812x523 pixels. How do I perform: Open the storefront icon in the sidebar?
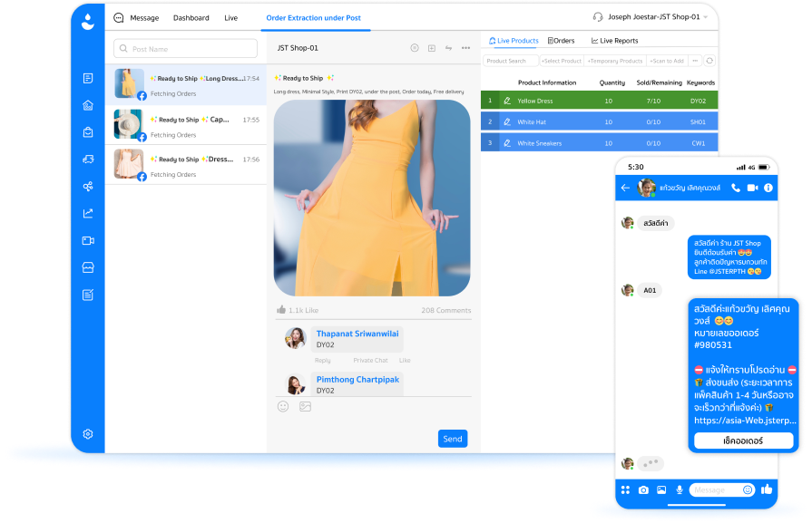tap(88, 267)
